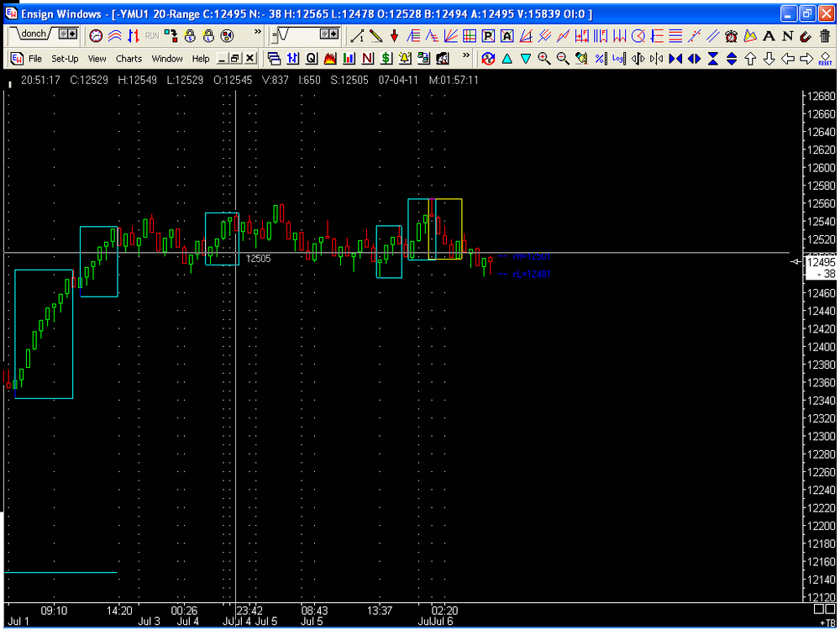Screen dimensions: 840x630
Task: Click the bar chart icon
Action: click(x=349, y=59)
